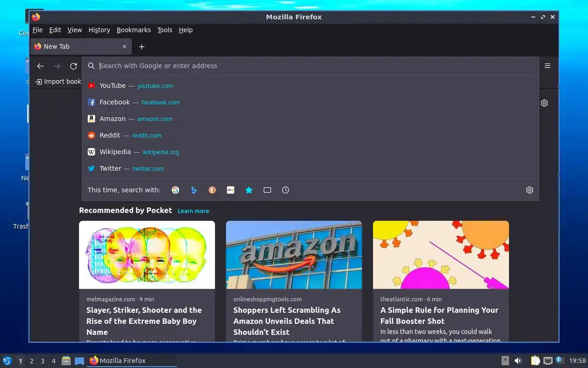Follow the Pocket Learn more link

[193, 211]
